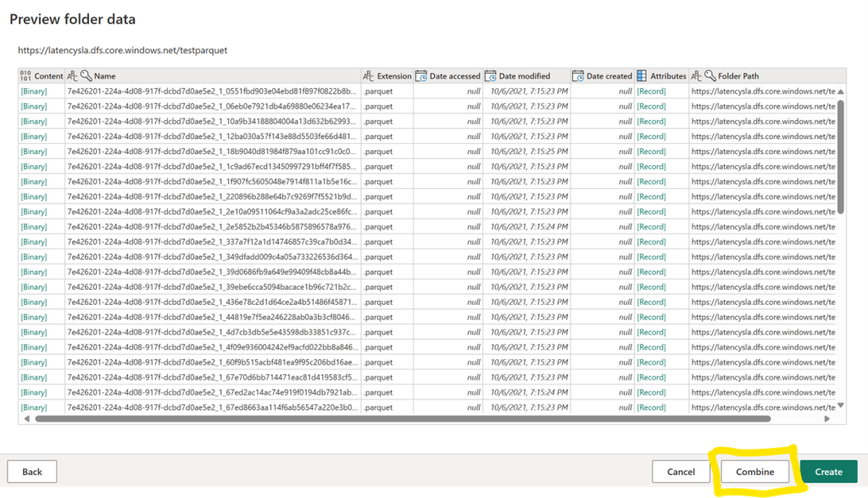The height and width of the screenshot is (498, 868).
Task: Click the Combine button
Action: (x=754, y=472)
